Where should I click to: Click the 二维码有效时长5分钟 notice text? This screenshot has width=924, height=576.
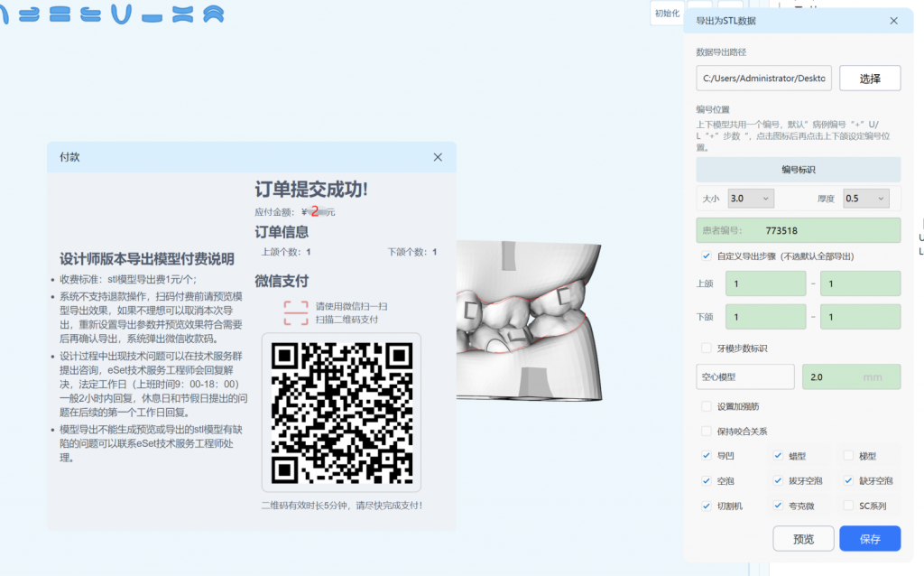[342, 506]
